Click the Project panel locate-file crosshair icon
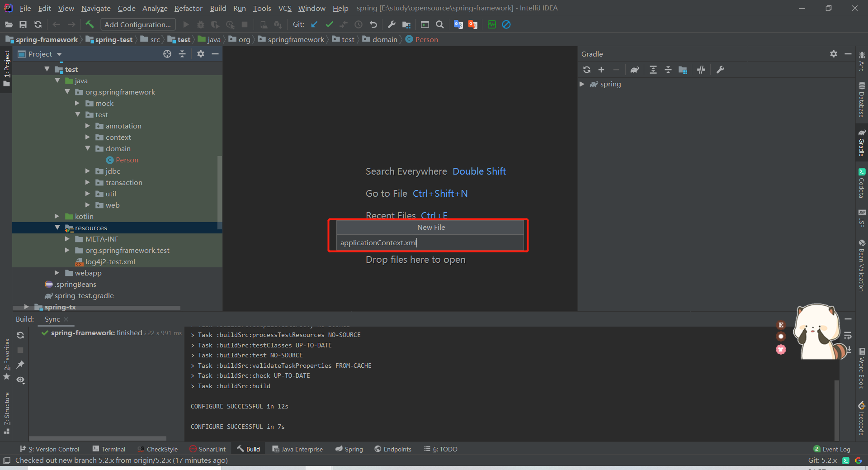The height and width of the screenshot is (470, 868). 167,54
